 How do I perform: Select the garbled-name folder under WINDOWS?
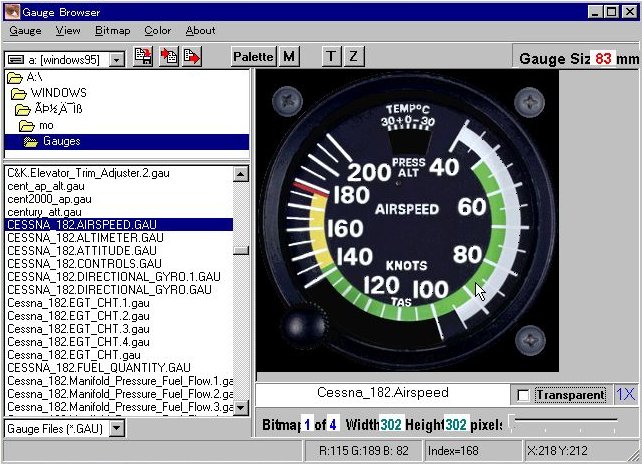pyautogui.click(x=58, y=109)
